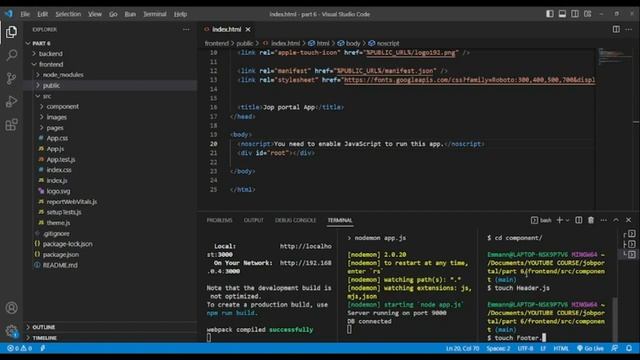Screen dimensions: 640x360
Task: Expand the backend folder
Action: pyautogui.click(x=51, y=53)
